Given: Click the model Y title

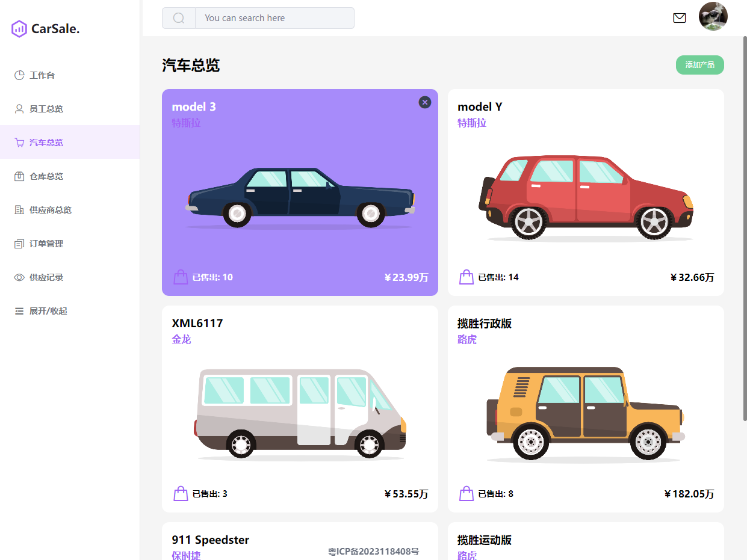Looking at the screenshot, I should point(480,107).
